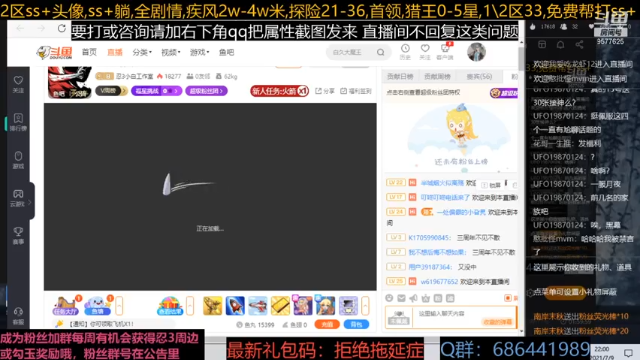Screen dimensions: 640x360
Task: Switch to the 贵宾(56) tab
Action: pos(479,76)
